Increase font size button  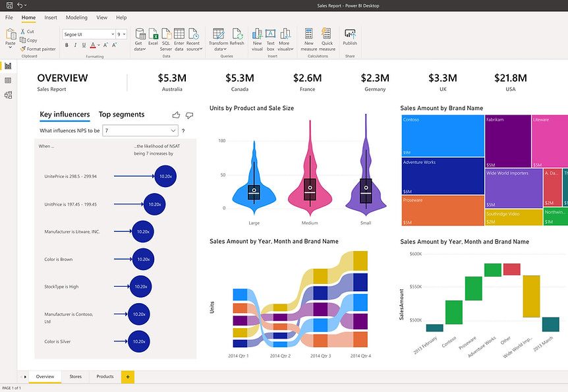105,45
